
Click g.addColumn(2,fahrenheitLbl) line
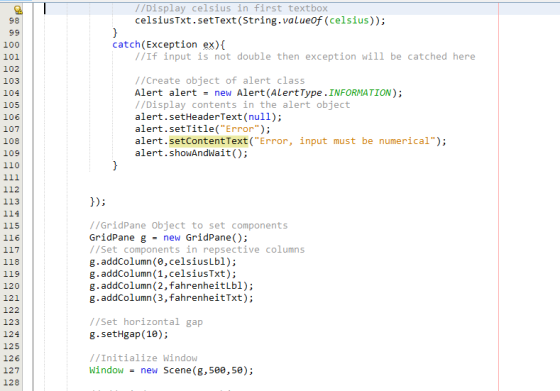tap(171, 286)
